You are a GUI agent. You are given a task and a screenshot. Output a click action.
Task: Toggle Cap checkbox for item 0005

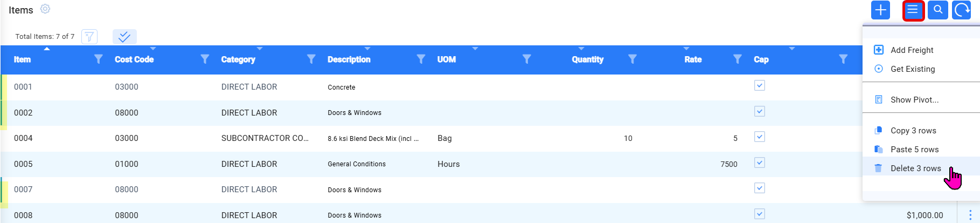click(760, 163)
